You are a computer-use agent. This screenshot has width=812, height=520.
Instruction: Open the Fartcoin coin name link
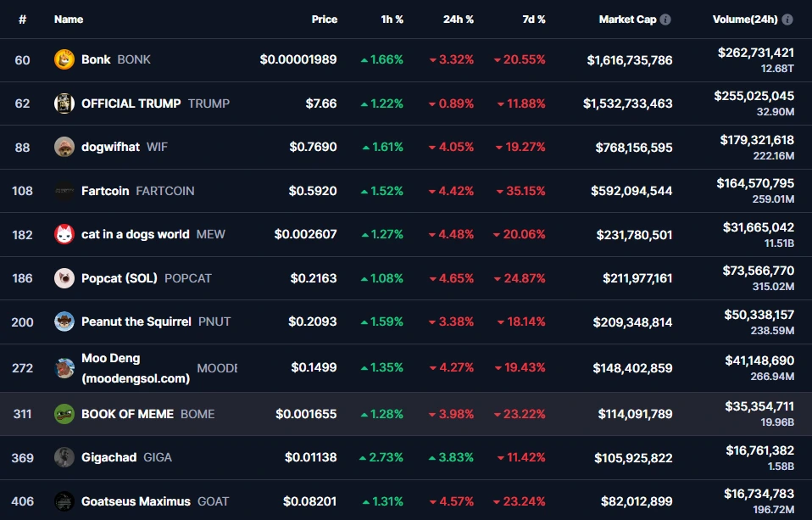click(x=105, y=191)
